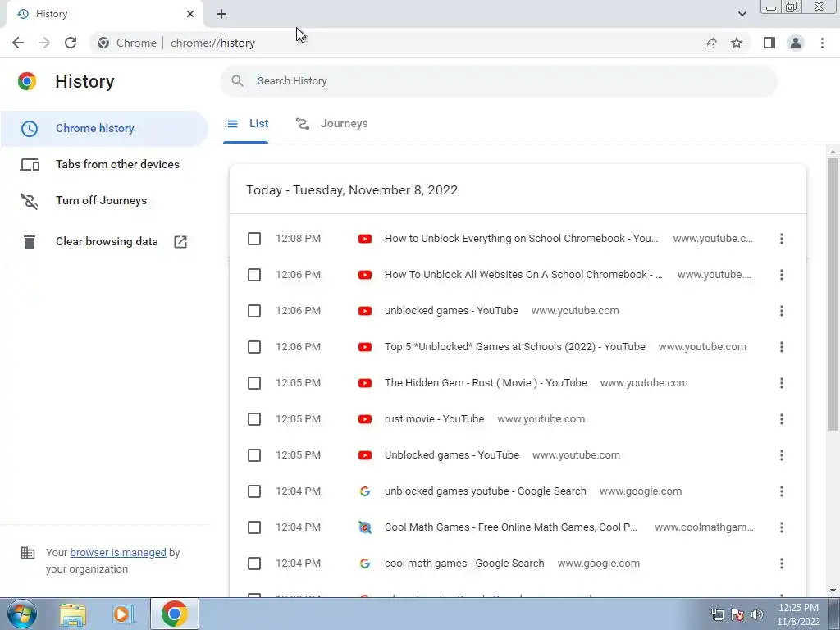Reload the history page
Viewport: 840px width, 630px height.
coord(71,43)
